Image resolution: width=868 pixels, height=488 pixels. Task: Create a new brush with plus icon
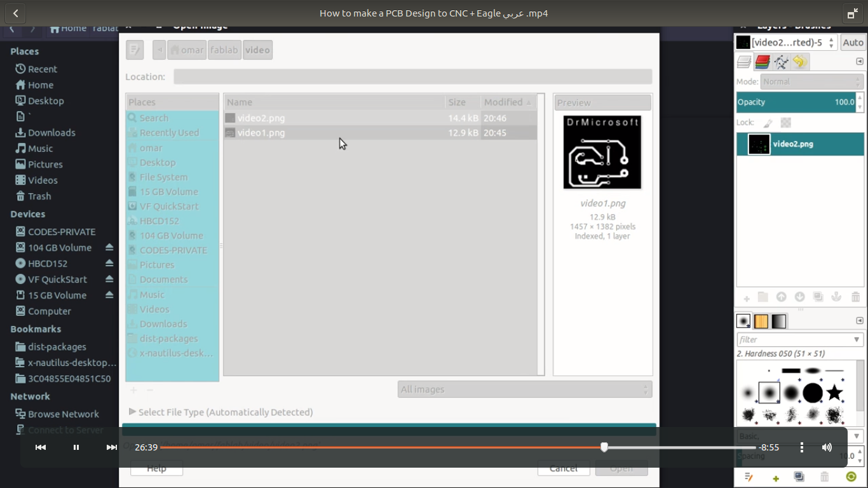[x=776, y=478]
